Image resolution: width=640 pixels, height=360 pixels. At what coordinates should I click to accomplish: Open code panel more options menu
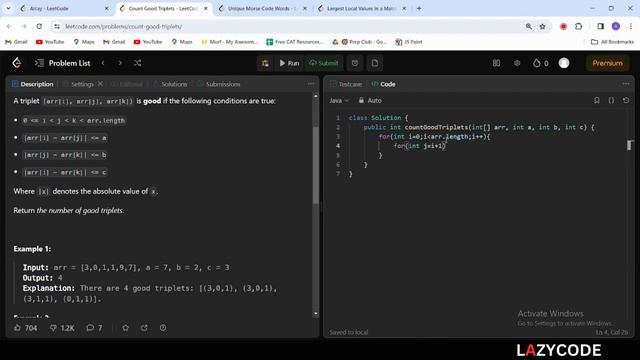pos(626,84)
